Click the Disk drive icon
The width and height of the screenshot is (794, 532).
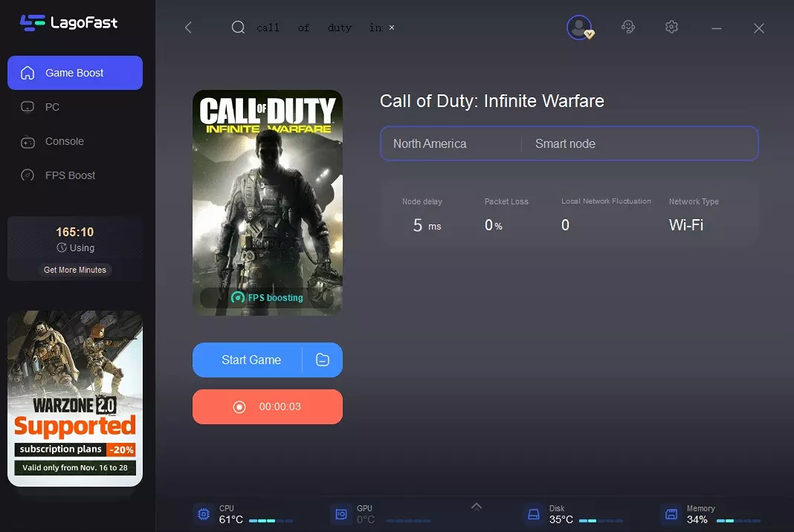(534, 514)
